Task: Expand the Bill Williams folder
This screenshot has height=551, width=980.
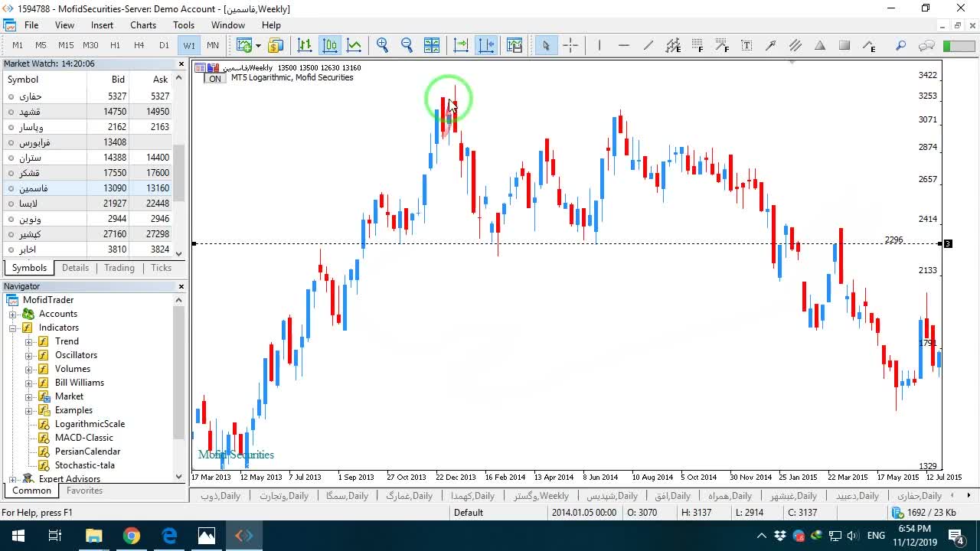Action: tap(29, 383)
